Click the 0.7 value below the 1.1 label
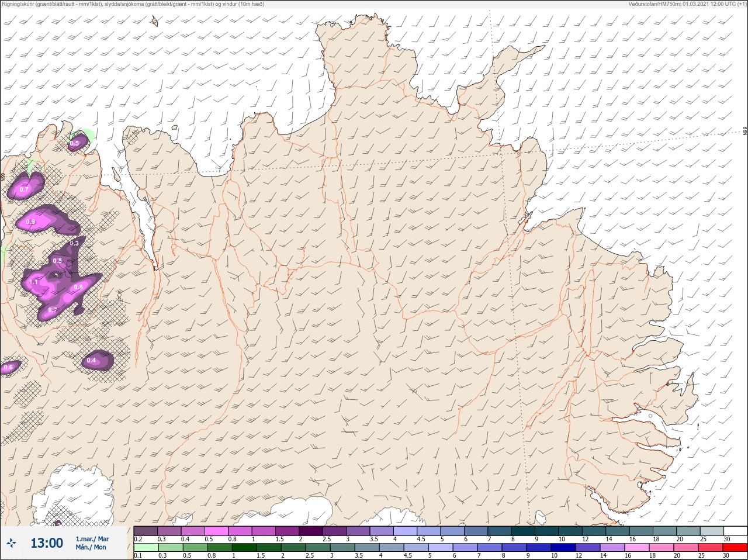This screenshot has height=560, width=748. [x=53, y=310]
